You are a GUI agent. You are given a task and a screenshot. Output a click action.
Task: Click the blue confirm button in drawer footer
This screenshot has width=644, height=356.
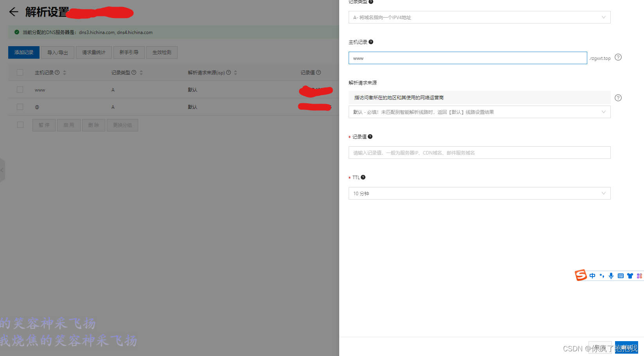626,347
